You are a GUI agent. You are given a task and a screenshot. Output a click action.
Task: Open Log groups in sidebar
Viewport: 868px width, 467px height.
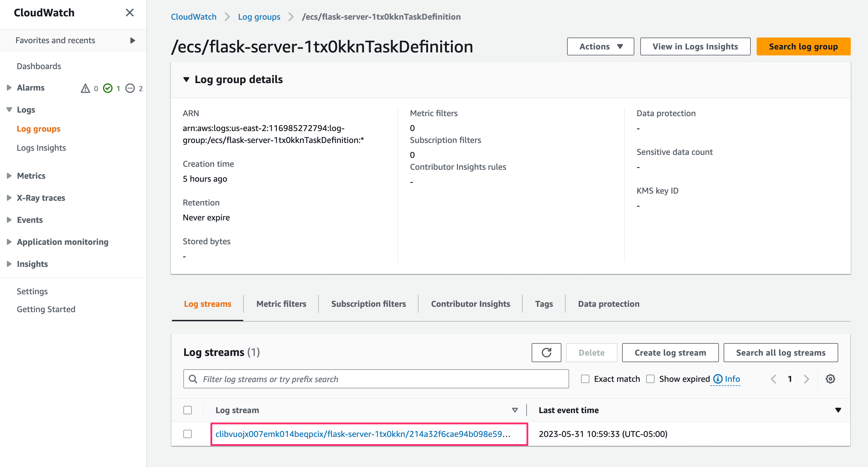click(38, 129)
